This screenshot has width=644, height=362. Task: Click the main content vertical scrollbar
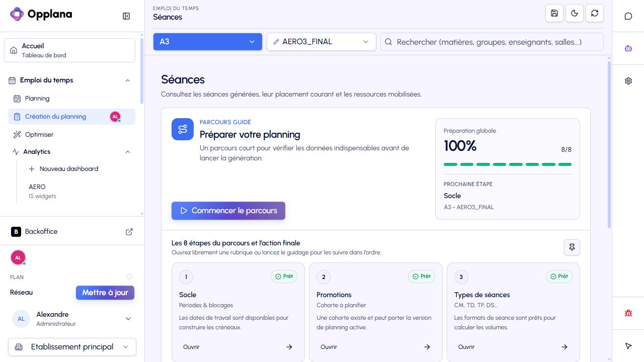pos(609,145)
